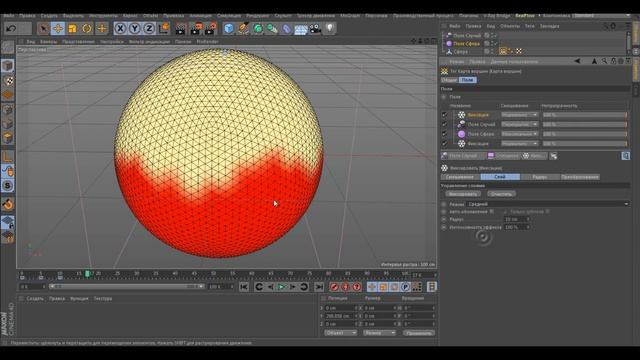
Task: Open blending dropdown for bottom Freeze layer
Action: (519, 143)
